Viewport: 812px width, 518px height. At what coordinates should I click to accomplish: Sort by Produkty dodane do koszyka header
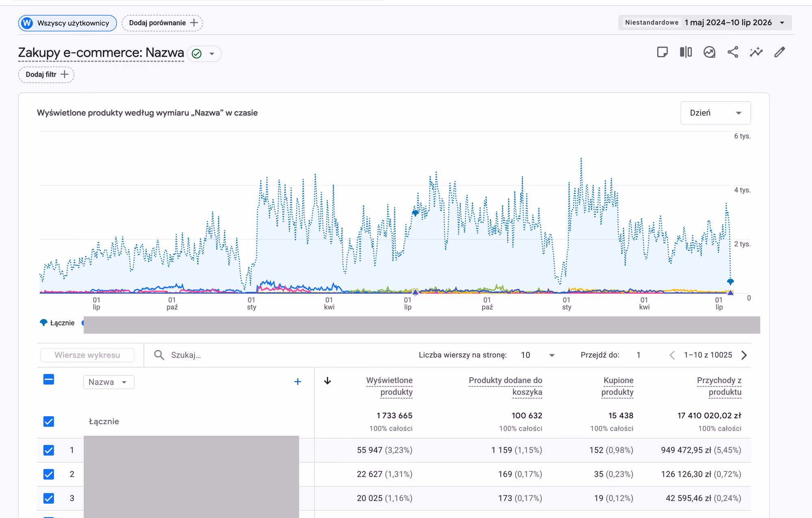[x=505, y=386]
